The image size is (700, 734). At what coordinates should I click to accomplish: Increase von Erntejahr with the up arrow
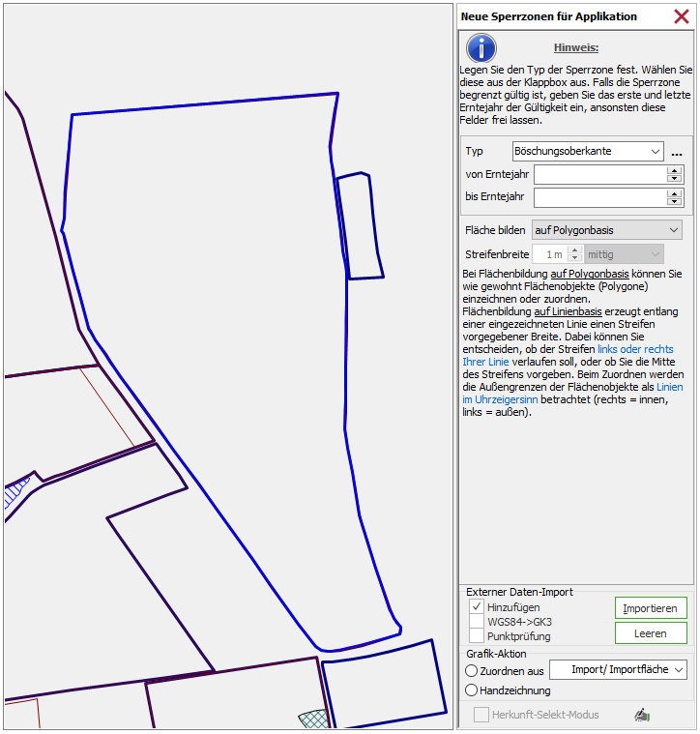[675, 170]
